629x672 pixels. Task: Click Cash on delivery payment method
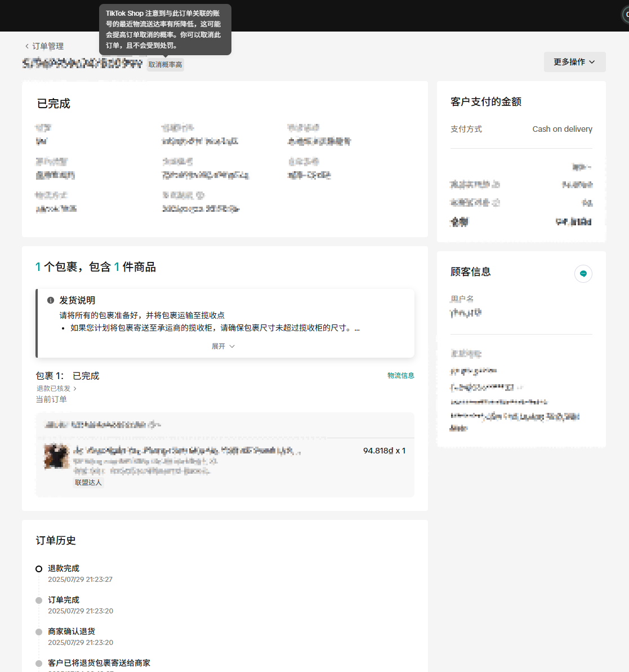click(562, 129)
